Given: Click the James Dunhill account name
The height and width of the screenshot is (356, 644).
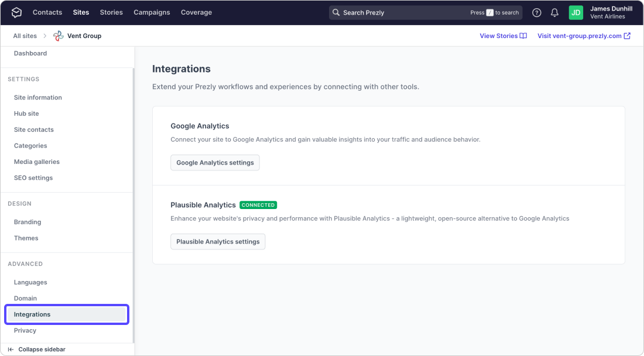Looking at the screenshot, I should (x=611, y=9).
